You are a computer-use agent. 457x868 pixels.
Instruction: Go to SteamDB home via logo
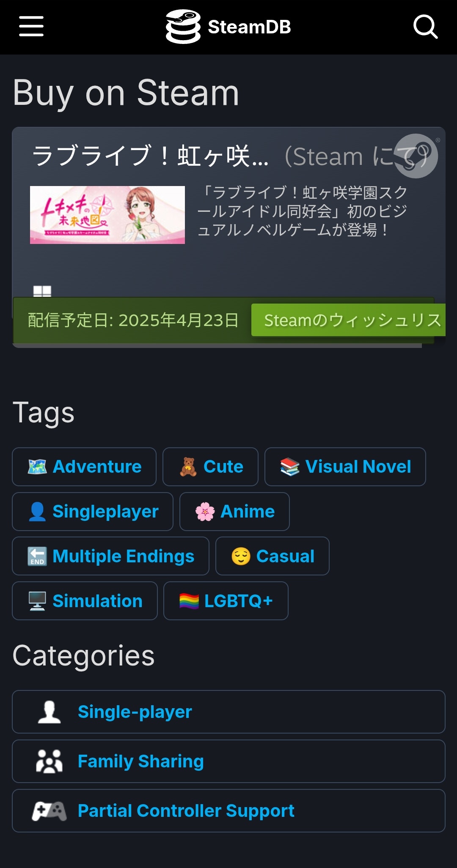coord(228,27)
